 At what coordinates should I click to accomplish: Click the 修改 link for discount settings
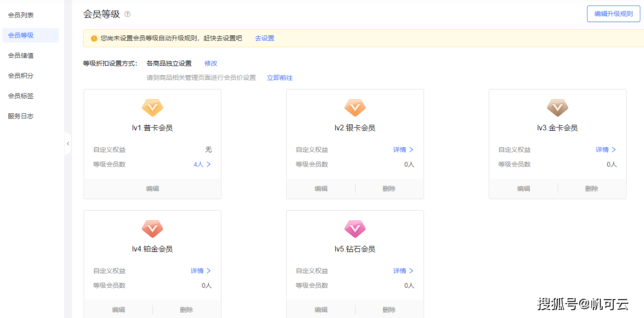(210, 63)
